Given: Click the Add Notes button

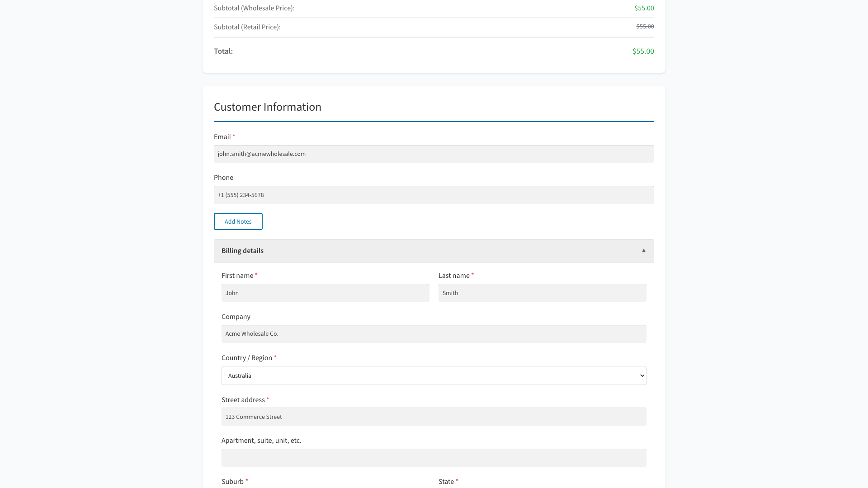Looking at the screenshot, I should coord(238,221).
